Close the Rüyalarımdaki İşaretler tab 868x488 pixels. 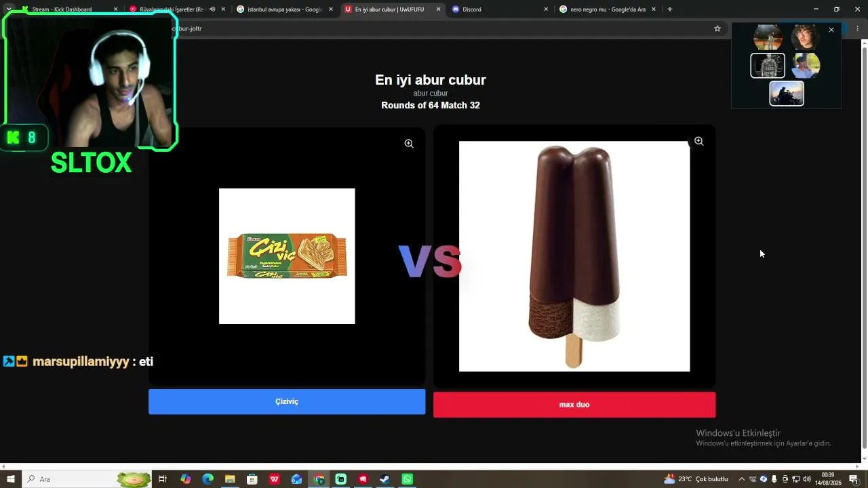pyautogui.click(x=223, y=9)
